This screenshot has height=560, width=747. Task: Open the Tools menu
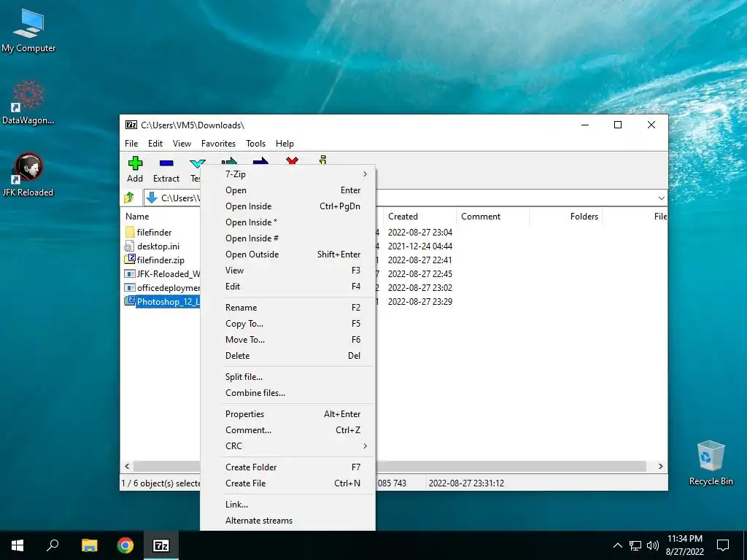pos(256,144)
